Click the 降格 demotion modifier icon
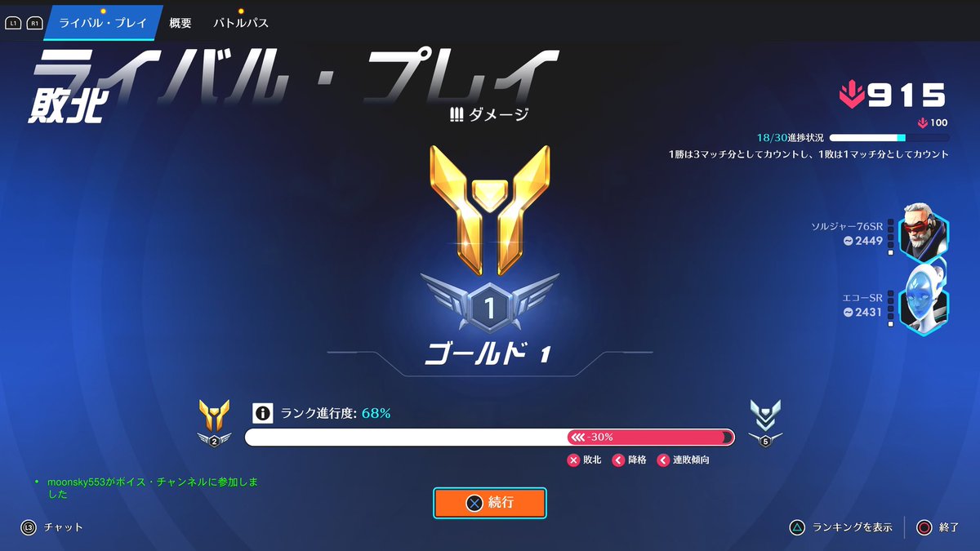 point(618,460)
